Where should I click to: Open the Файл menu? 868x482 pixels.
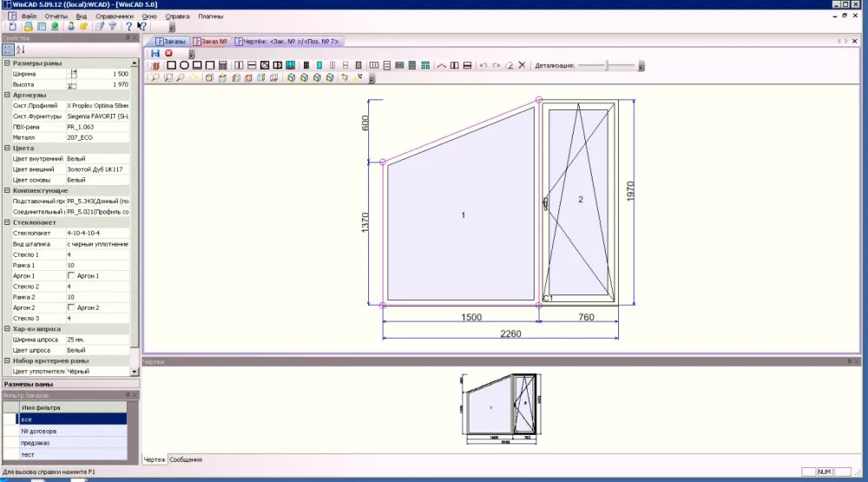click(x=29, y=17)
